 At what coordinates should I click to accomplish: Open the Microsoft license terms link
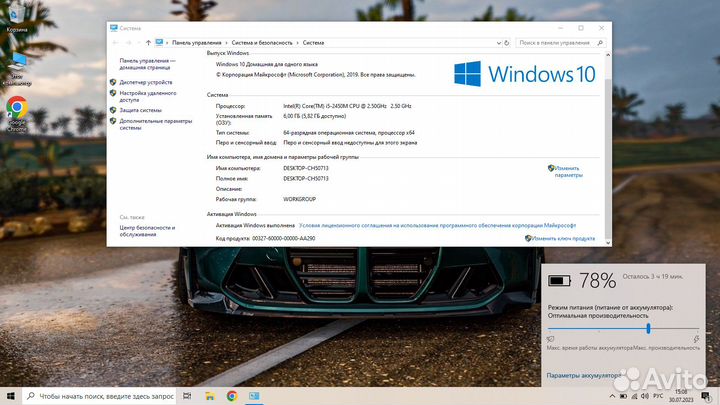[x=437, y=225]
